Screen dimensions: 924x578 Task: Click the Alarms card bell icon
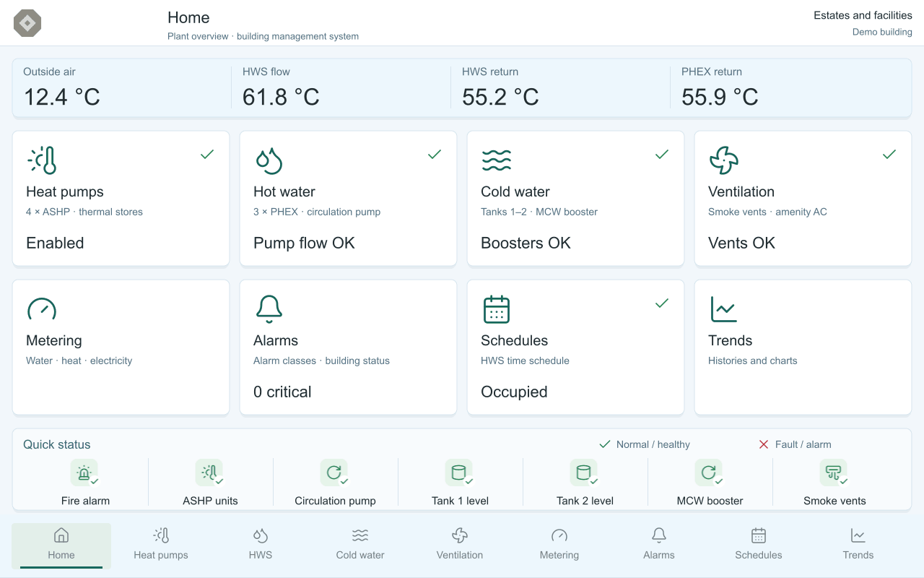click(x=269, y=309)
